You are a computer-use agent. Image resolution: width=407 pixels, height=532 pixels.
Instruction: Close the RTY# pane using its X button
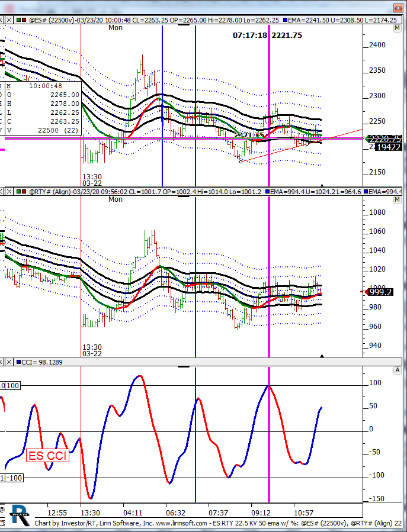pyautogui.click(x=8, y=191)
